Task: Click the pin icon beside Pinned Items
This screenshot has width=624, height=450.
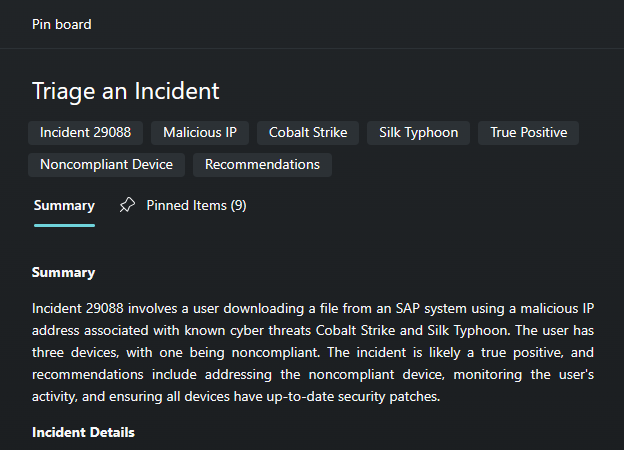Action: click(x=127, y=206)
